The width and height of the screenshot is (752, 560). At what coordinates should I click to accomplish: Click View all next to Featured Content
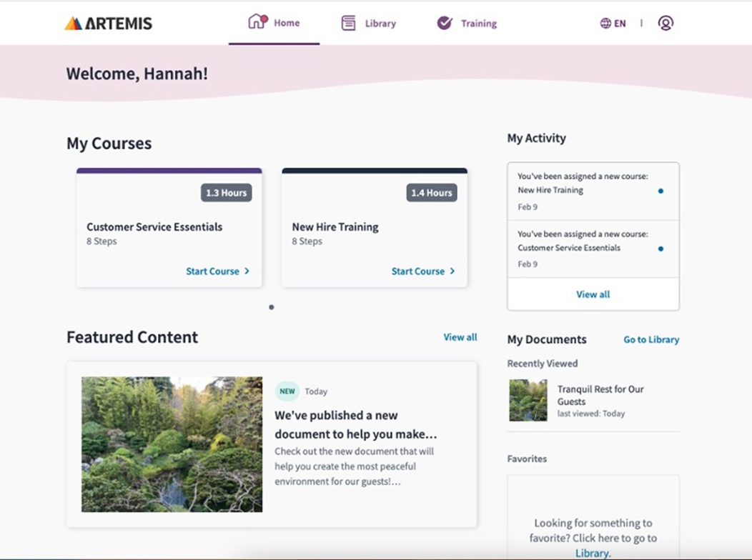(460, 337)
